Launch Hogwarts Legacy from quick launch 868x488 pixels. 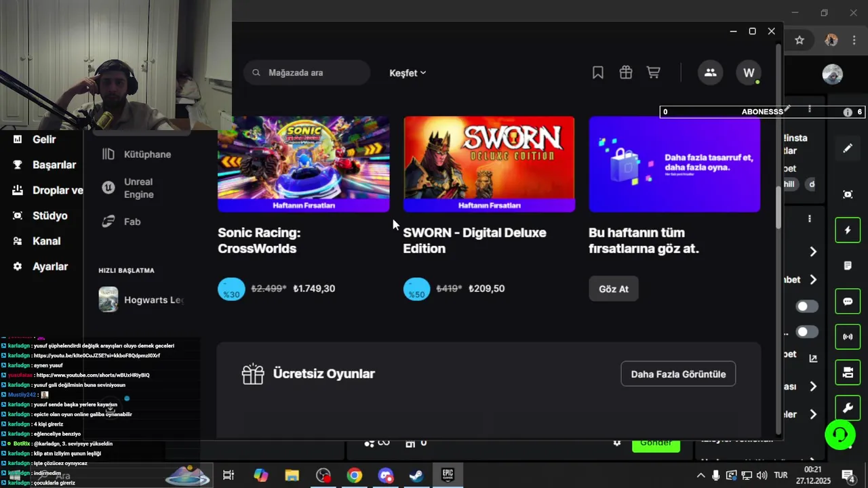tap(141, 300)
